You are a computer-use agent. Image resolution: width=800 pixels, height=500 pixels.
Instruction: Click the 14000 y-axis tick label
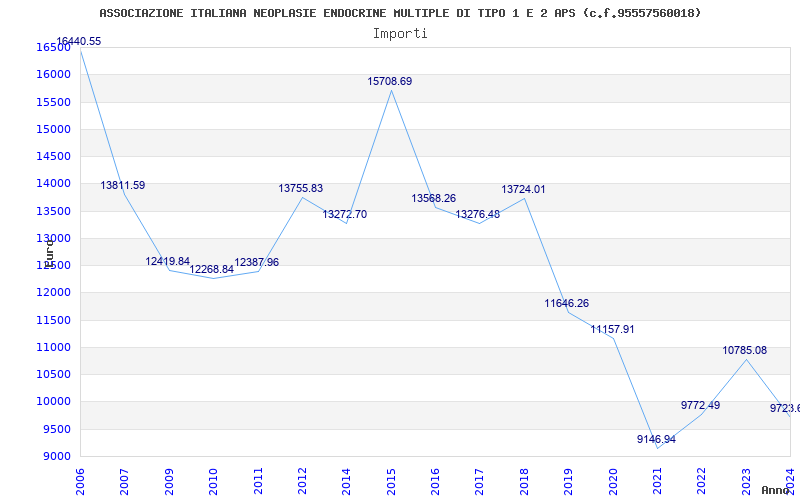point(53,183)
